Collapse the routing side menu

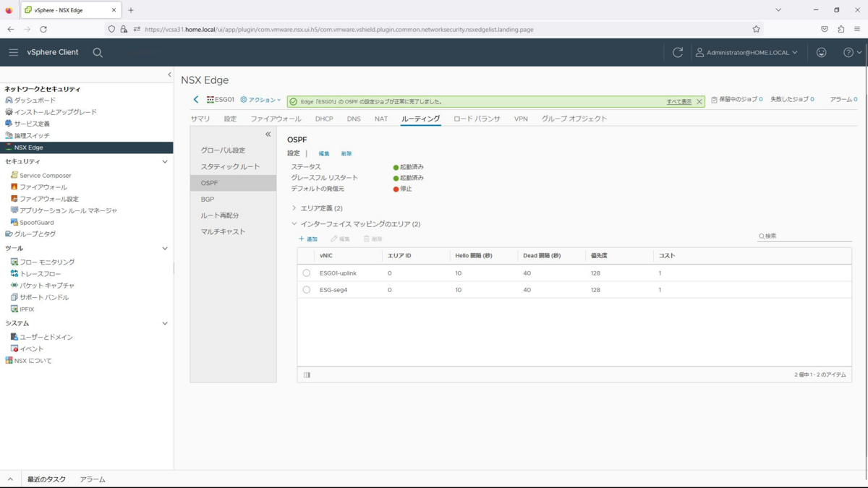(x=268, y=134)
